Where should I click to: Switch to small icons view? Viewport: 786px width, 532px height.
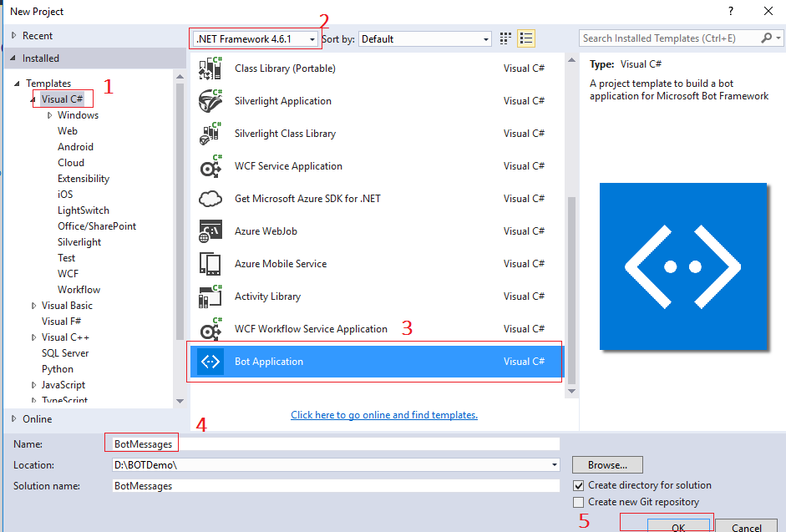(x=505, y=38)
